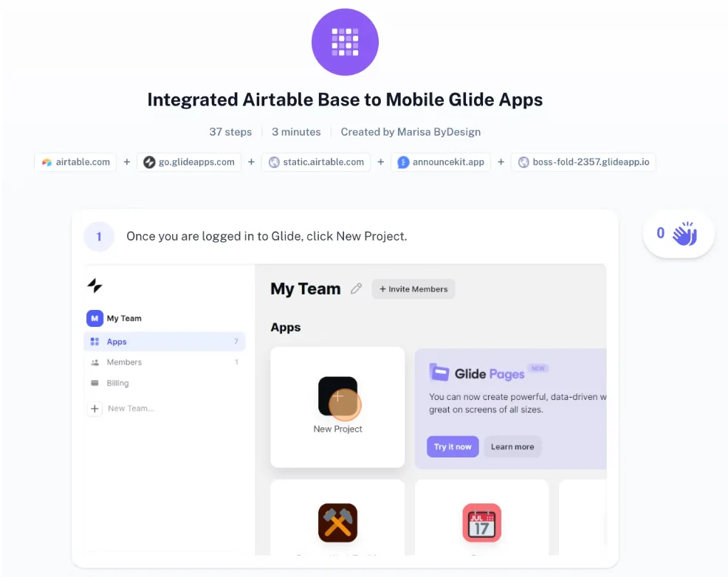Viewport: 728px width, 577px height.
Task: Open the go.glideapps.com link
Action: click(x=188, y=162)
